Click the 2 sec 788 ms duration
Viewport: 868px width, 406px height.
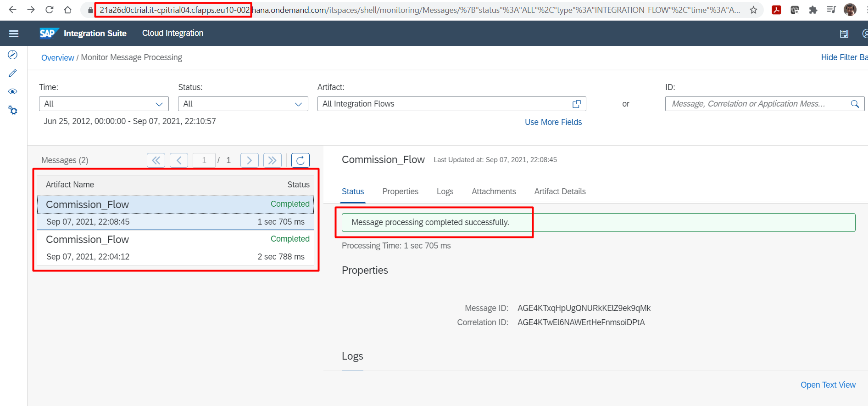click(281, 257)
